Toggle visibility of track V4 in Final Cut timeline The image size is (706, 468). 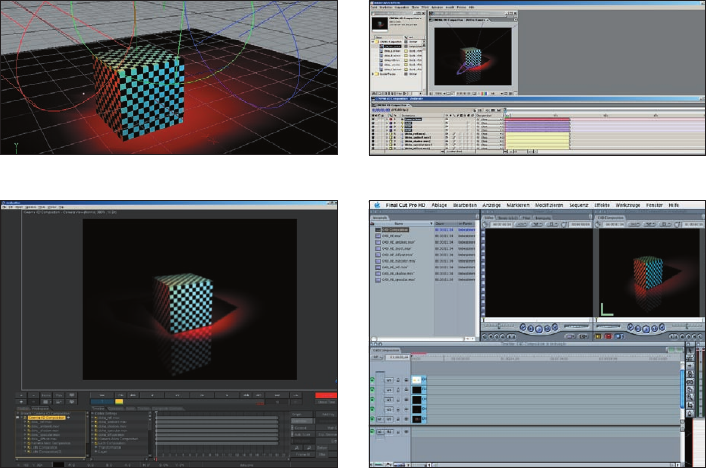[372, 390]
